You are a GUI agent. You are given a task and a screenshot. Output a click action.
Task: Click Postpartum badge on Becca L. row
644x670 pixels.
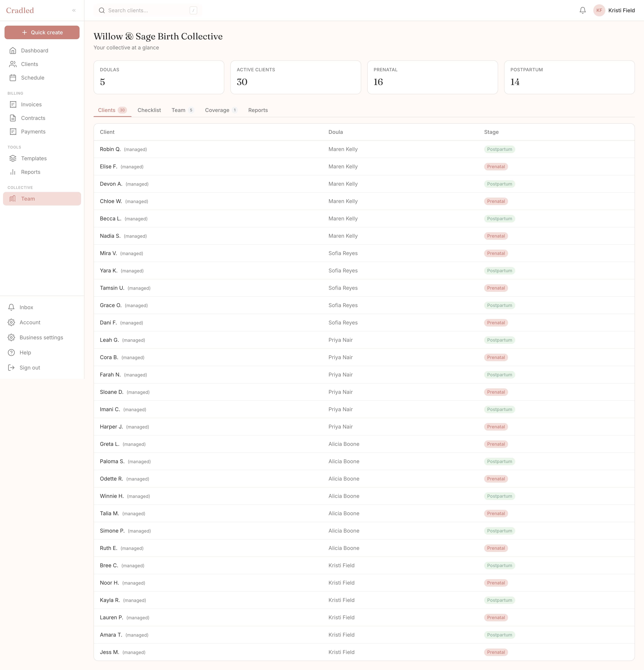499,219
